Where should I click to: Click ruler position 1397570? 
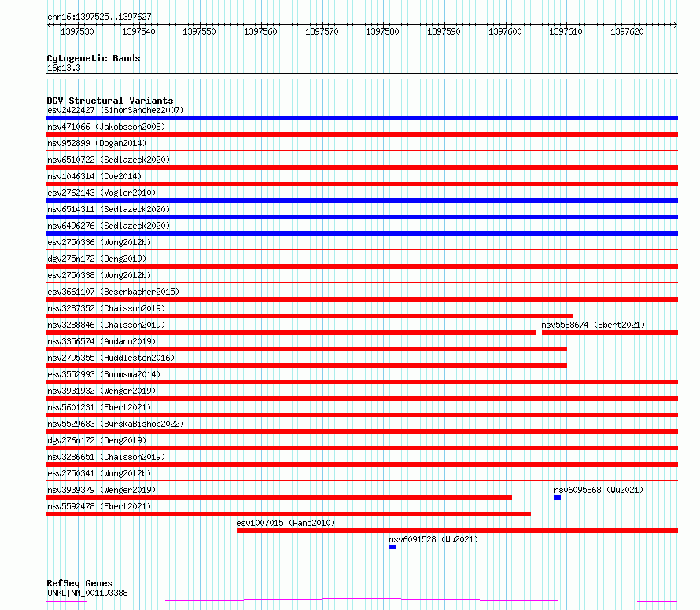coord(322,31)
